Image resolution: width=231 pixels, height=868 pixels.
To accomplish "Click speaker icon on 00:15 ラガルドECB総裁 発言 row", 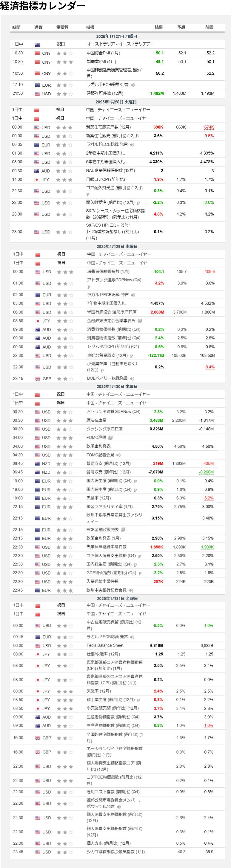I will 132,637.
